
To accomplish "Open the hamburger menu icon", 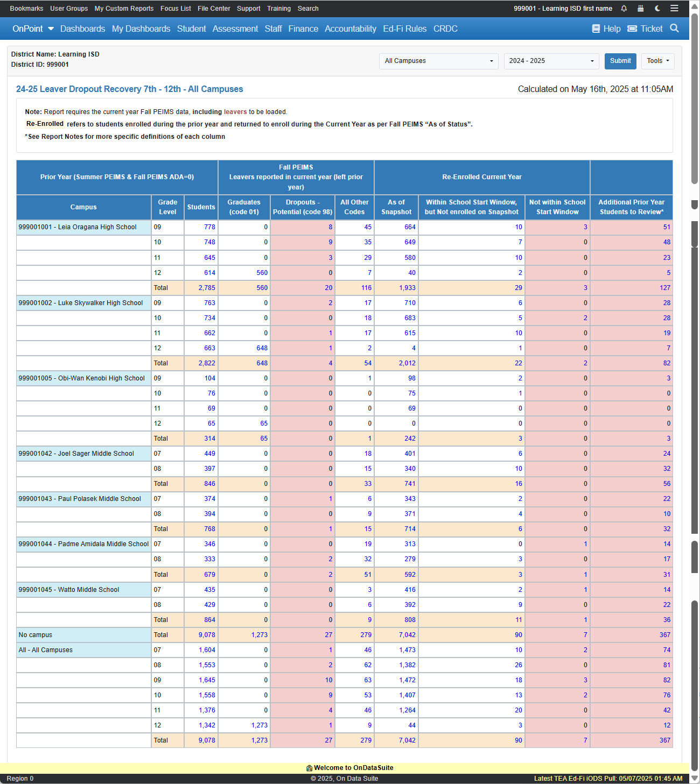I will pos(674,9).
